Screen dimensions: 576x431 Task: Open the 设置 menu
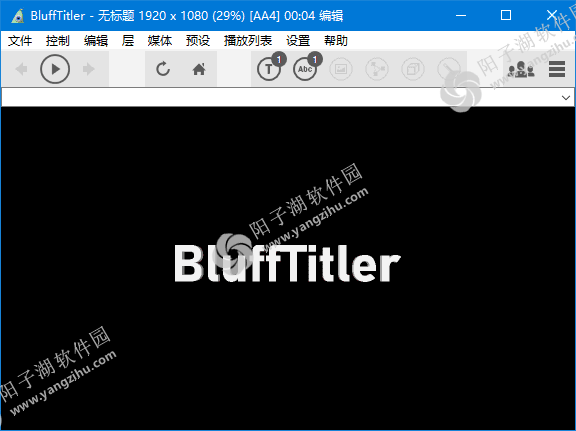click(298, 40)
